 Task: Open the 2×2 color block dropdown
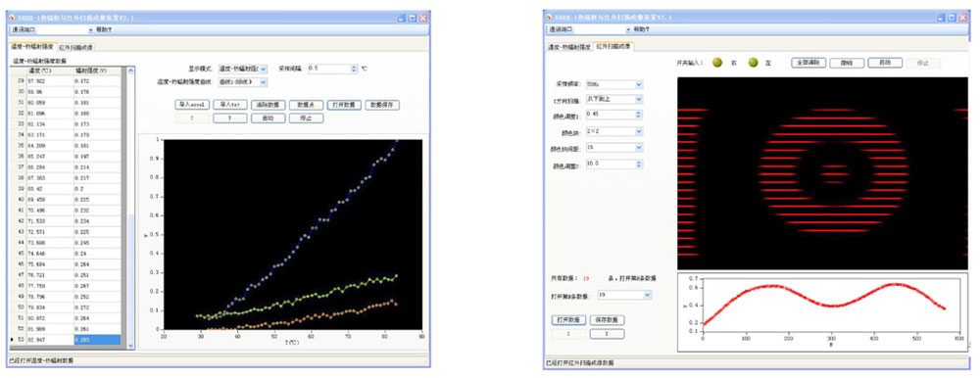click(638, 131)
